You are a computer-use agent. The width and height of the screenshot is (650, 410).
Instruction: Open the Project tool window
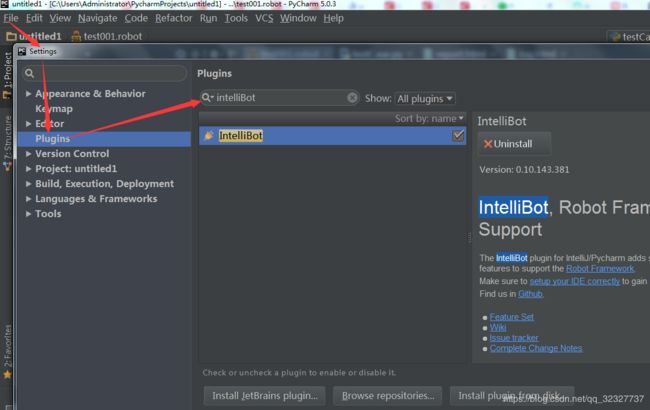pyautogui.click(x=7, y=76)
